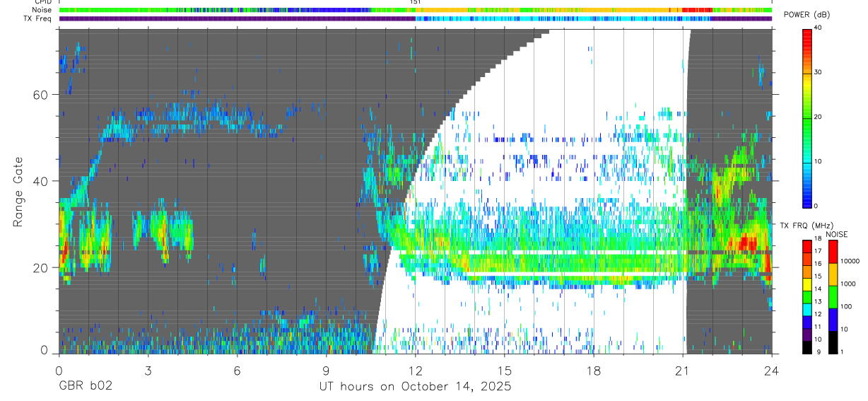The image size is (868, 401).
Task: Click the blue 11–12 MHz TX FRQ swatch
Action: (x=807, y=321)
